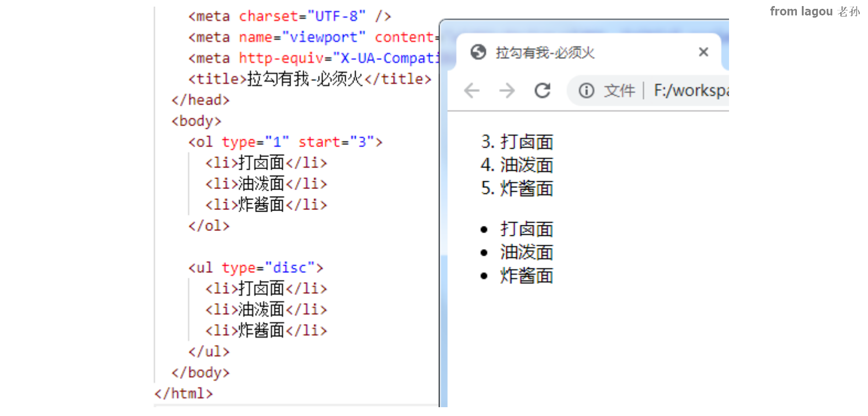Click the </html> closing tag
The width and height of the screenshot is (868, 416).
point(184,393)
